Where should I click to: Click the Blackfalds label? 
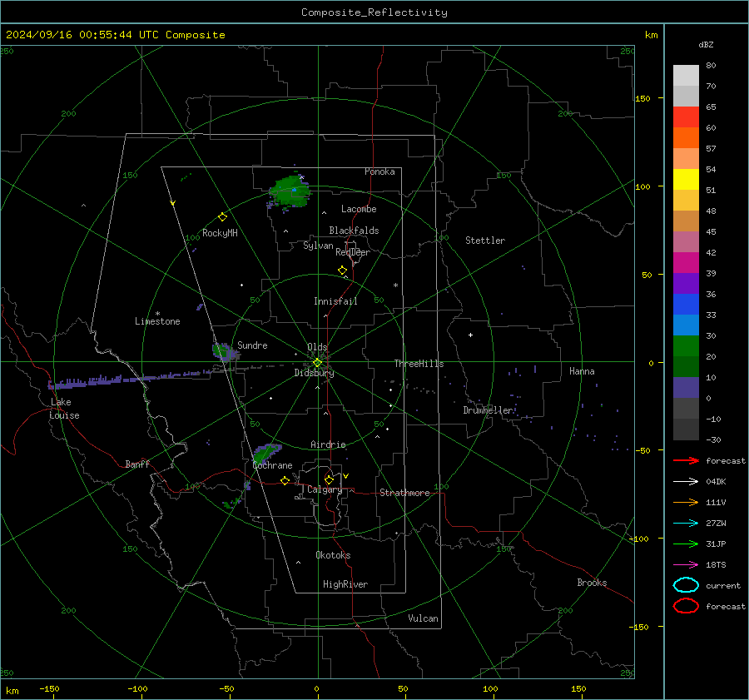tap(354, 231)
